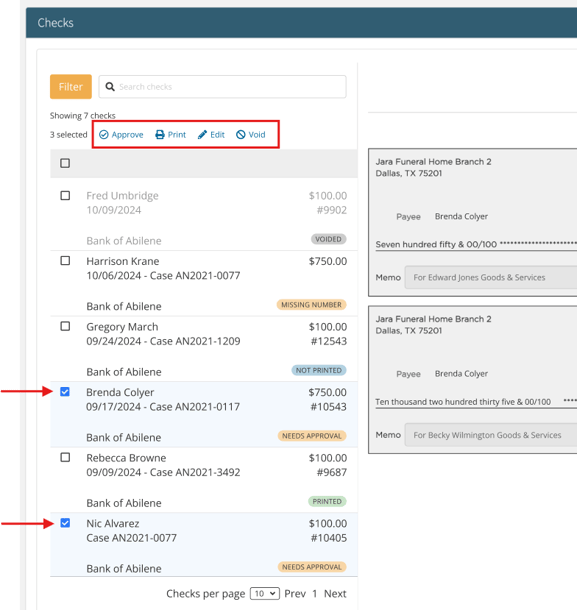Image resolution: width=577 pixels, height=610 pixels.
Task: Click the magnifier icon in search box
Action: 110,87
